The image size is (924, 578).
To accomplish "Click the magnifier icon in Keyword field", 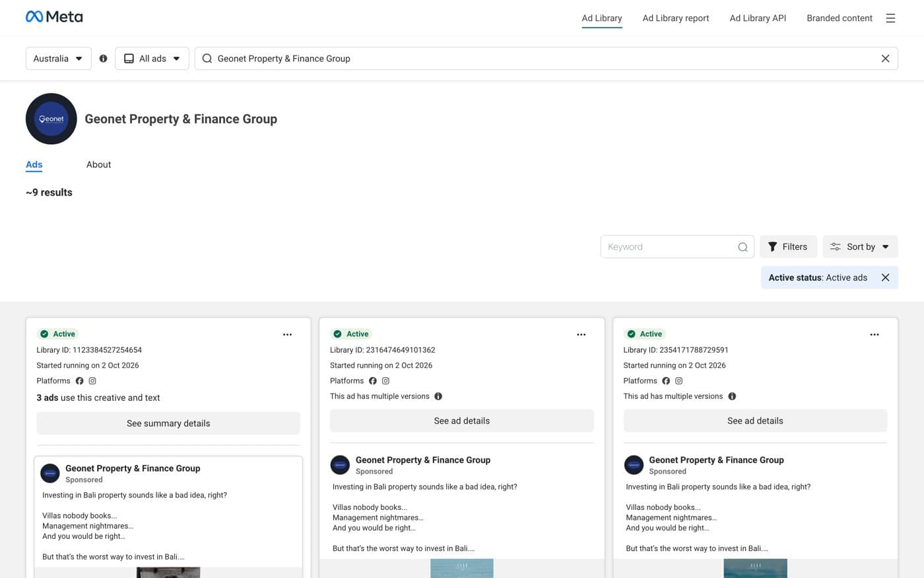I will click(742, 247).
